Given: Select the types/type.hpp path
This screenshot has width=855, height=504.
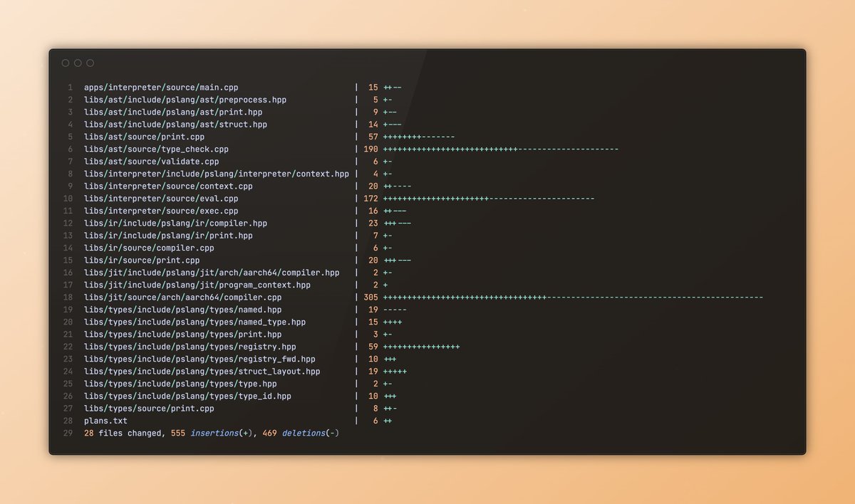Looking at the screenshot, I should point(180,384).
